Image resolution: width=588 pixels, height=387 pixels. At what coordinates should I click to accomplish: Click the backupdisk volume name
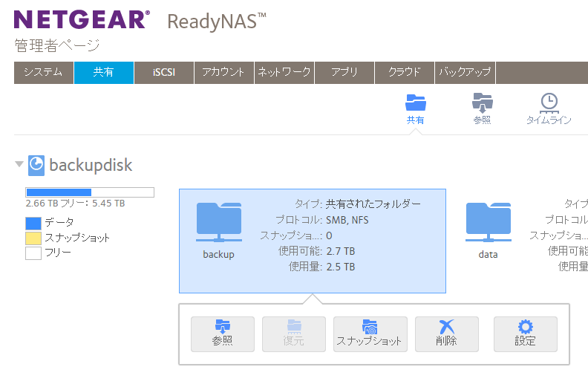click(91, 165)
